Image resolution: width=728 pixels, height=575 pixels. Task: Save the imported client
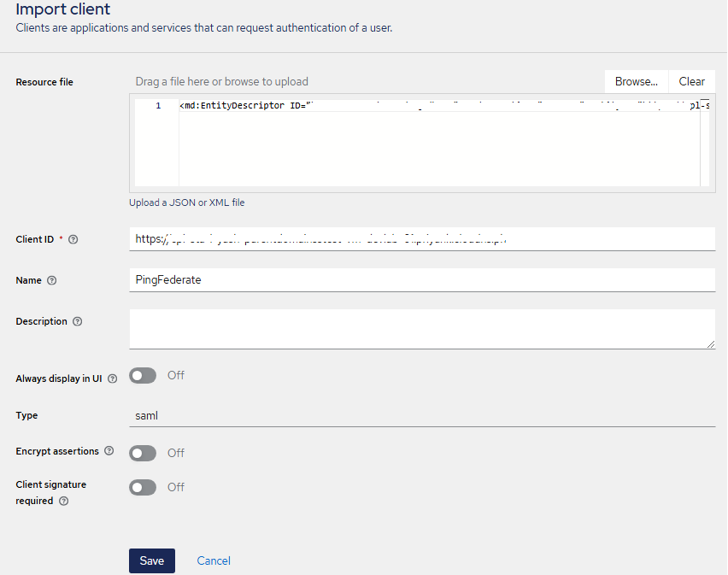[x=152, y=560]
